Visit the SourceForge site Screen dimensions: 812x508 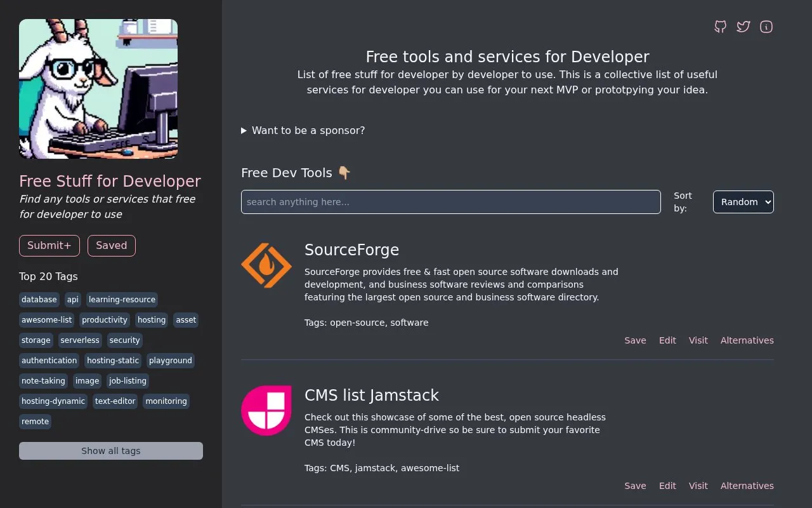click(698, 340)
